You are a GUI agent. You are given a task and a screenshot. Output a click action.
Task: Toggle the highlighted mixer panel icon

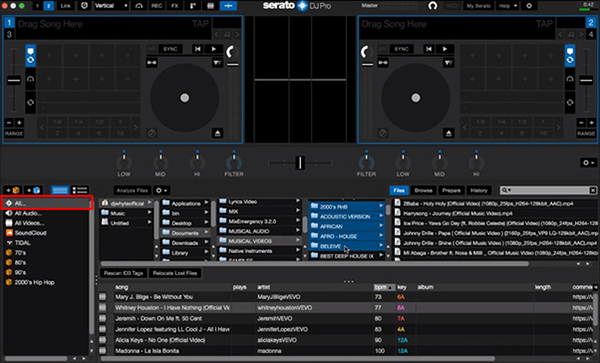tap(228, 6)
